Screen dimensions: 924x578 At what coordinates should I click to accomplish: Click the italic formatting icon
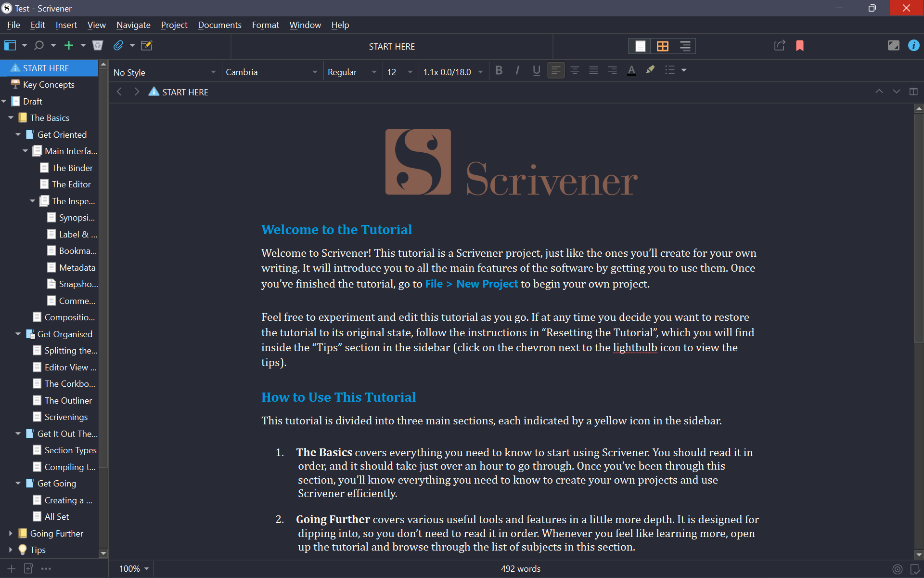(x=517, y=71)
